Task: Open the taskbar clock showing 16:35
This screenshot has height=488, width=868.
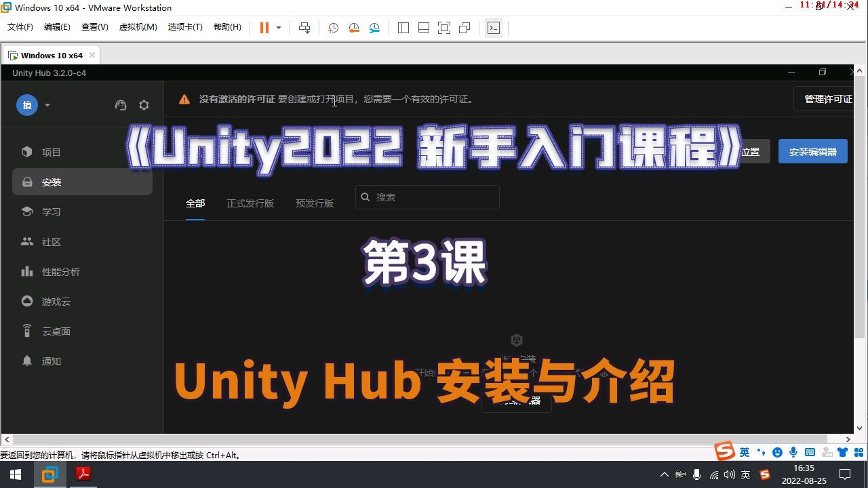Action: [804, 474]
